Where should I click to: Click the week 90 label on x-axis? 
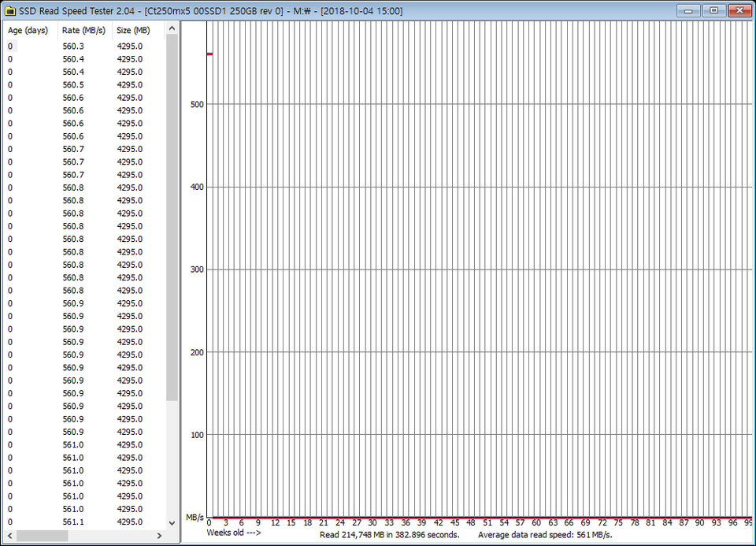pos(699,523)
